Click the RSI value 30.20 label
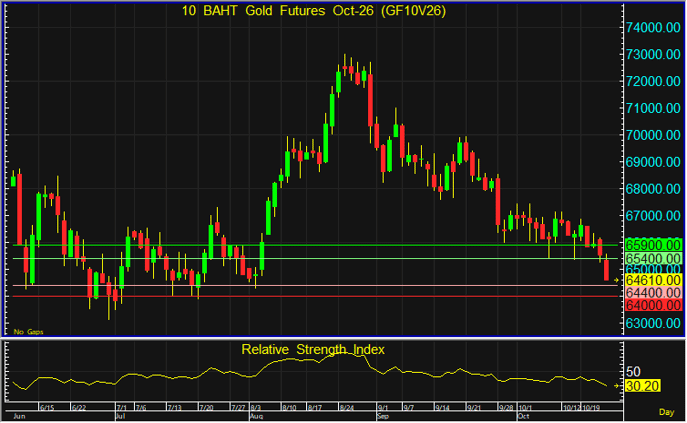This screenshot has width=687, height=423. tap(642, 386)
